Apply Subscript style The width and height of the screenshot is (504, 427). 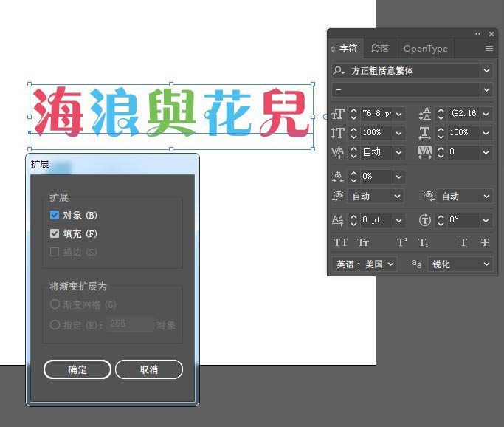point(423,242)
